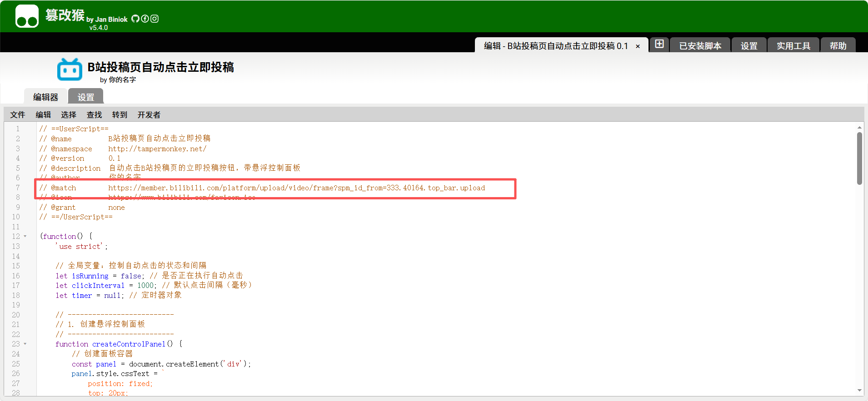Open the 编辑 menu in editor menubar
The width and height of the screenshot is (868, 401).
tap(43, 115)
